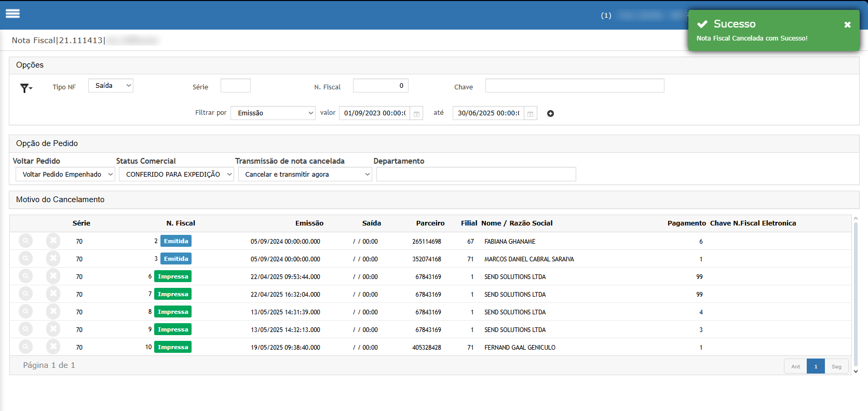The image size is (868, 411).
Task: Open the Filtrar por Emissão dropdown
Action: [x=273, y=113]
